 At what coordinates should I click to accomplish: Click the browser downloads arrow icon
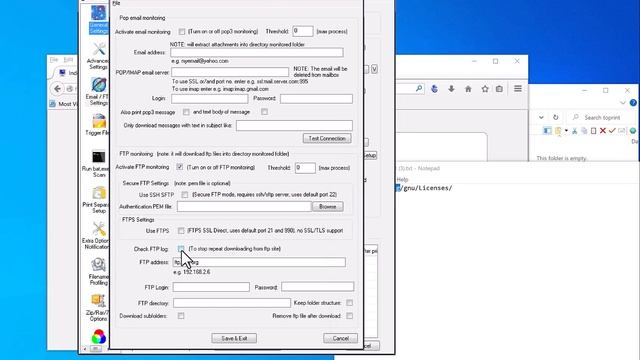point(451,89)
